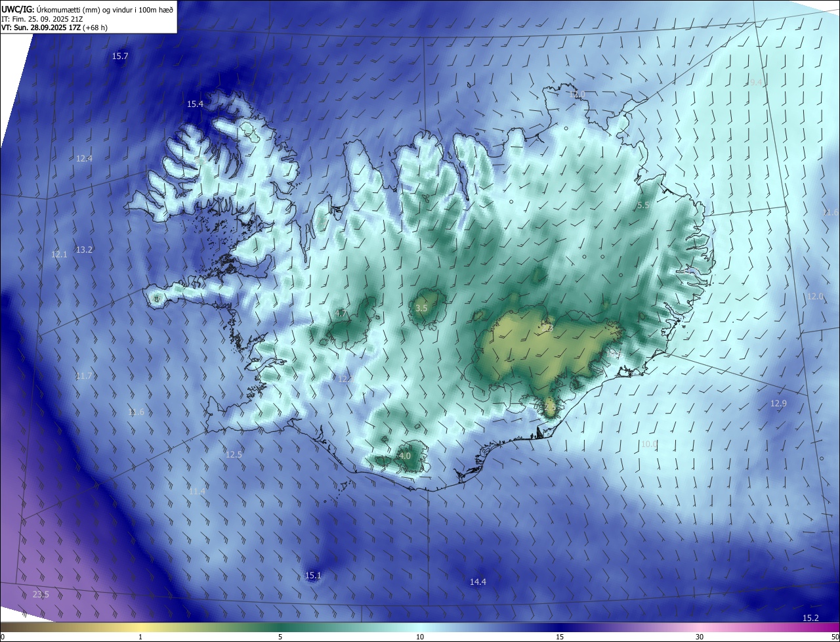This screenshot has height=642, width=840.
Task: Click the colorbar tick label 0
Action: [x=2, y=637]
